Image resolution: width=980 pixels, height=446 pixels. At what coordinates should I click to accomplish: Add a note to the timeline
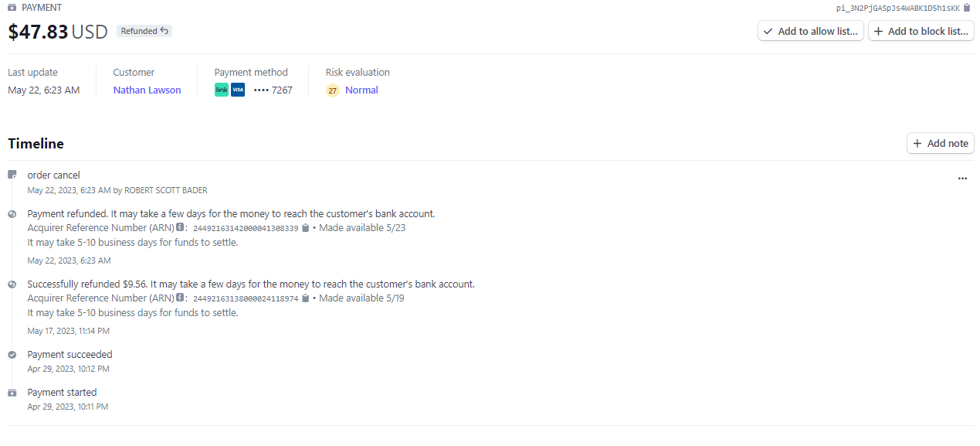coord(940,143)
